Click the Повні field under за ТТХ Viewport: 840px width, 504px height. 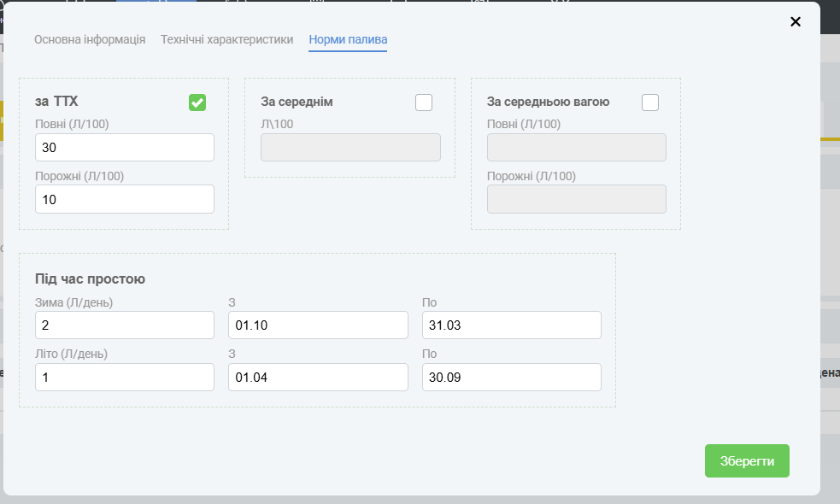[x=125, y=148]
